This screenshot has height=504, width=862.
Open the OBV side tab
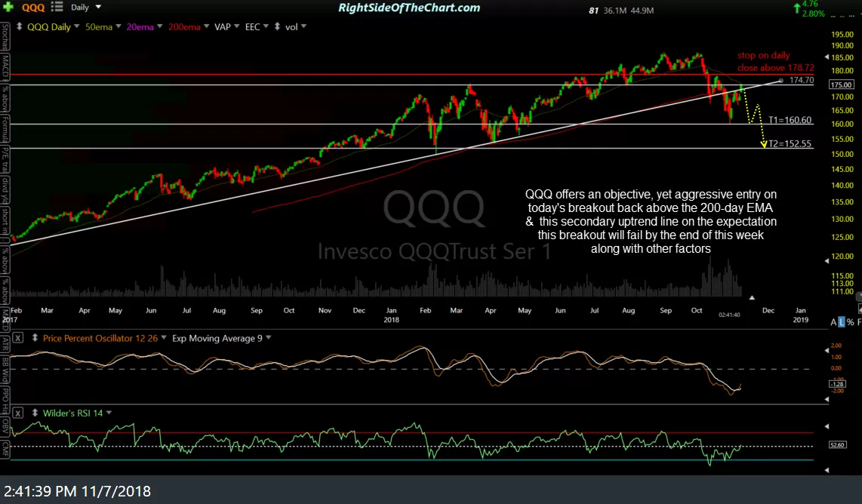(5, 427)
